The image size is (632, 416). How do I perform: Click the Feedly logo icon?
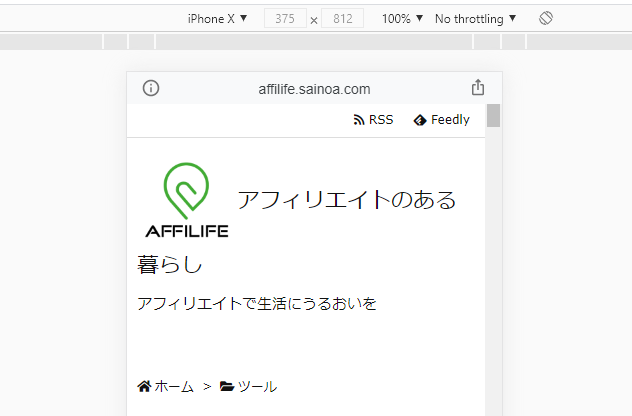coord(420,120)
